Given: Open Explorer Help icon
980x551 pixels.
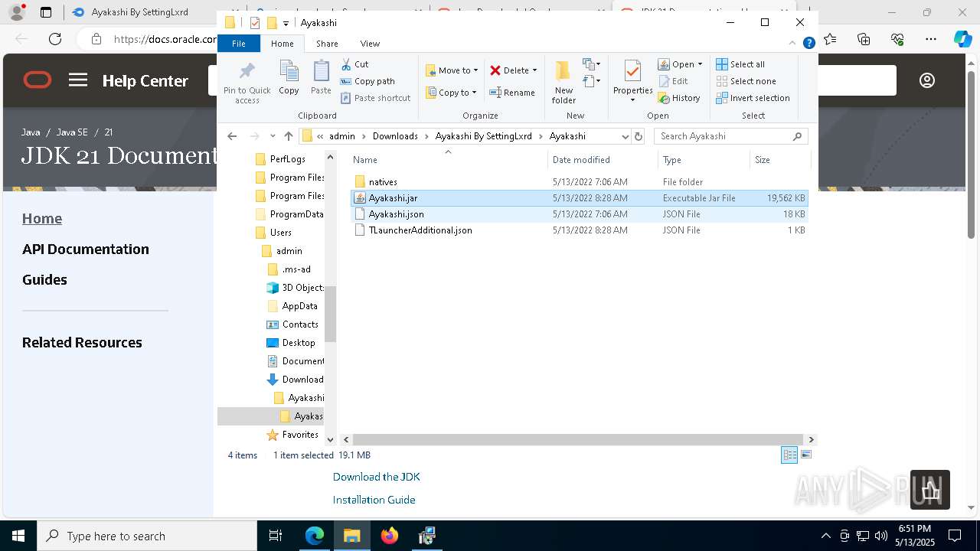Looking at the screenshot, I should pyautogui.click(x=808, y=44).
